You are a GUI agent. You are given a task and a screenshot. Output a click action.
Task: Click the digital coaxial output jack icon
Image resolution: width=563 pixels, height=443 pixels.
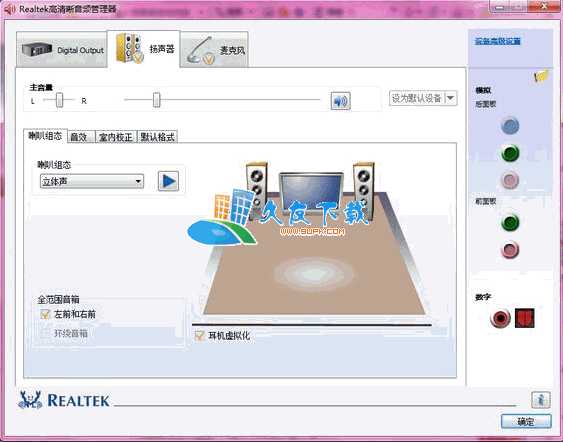(500, 318)
